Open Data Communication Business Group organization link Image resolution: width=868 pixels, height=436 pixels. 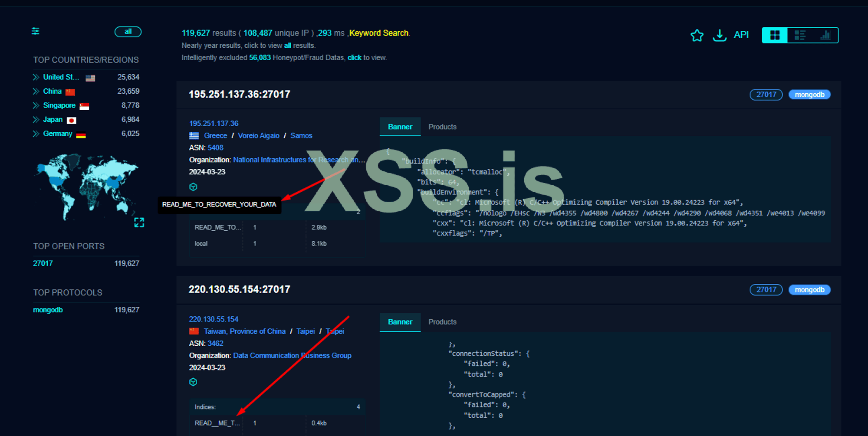click(292, 356)
